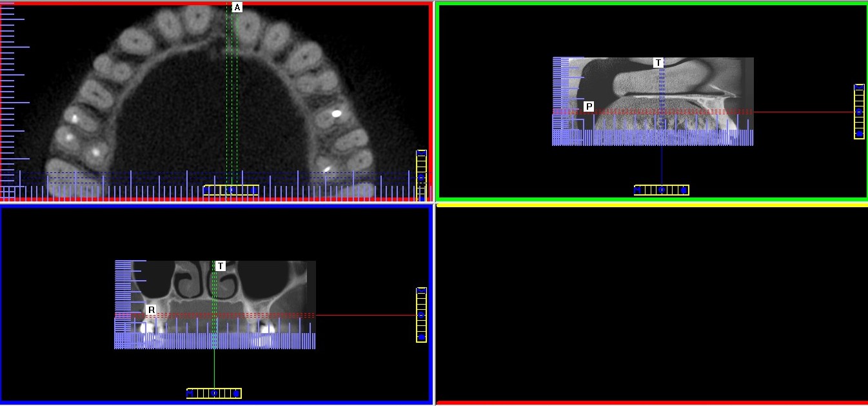Click center handle of axial pane's vertical slider
Screen dimensions: 868x406
pos(421,177)
